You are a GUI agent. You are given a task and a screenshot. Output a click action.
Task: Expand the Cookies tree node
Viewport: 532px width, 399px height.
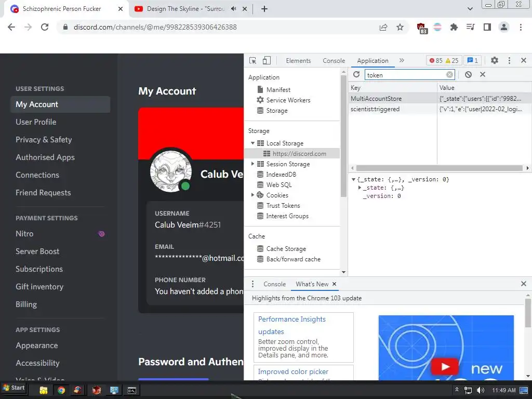[x=252, y=195]
